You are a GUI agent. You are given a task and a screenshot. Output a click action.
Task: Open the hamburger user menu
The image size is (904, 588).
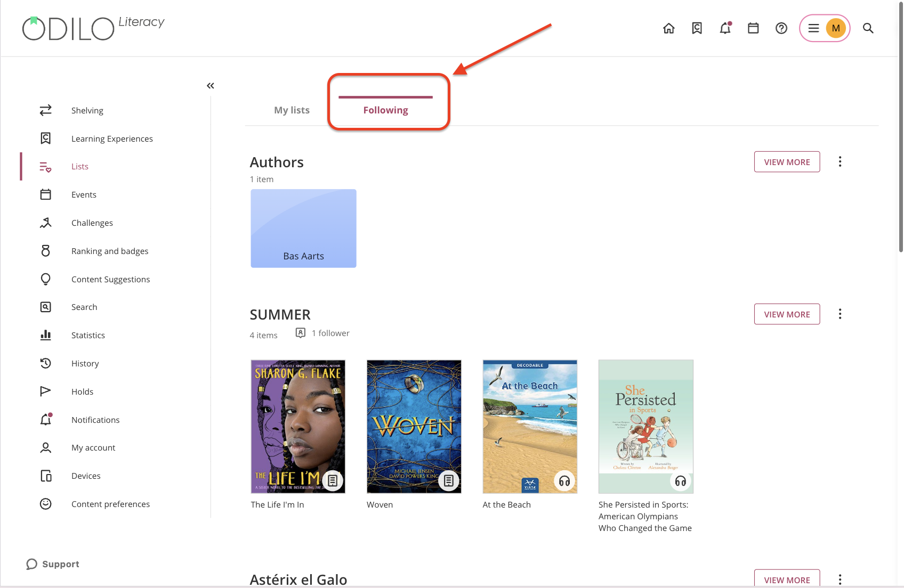pos(813,28)
